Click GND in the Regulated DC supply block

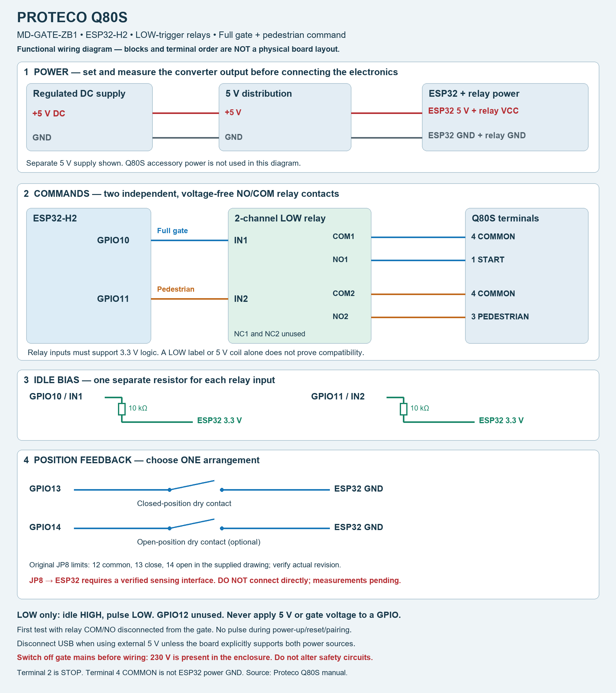[x=42, y=138]
